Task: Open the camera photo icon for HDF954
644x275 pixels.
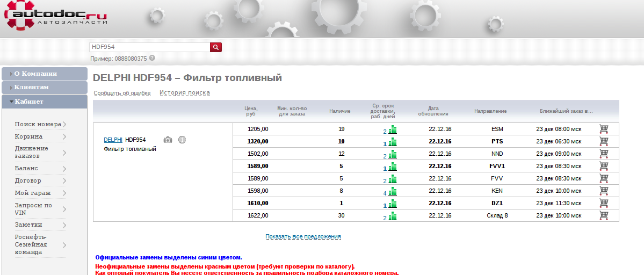Action: pos(168,140)
